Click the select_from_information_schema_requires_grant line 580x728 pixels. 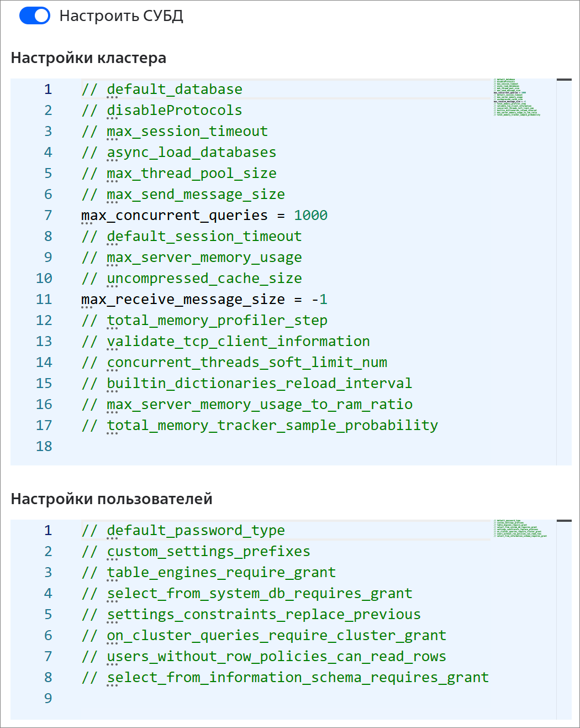click(297, 677)
